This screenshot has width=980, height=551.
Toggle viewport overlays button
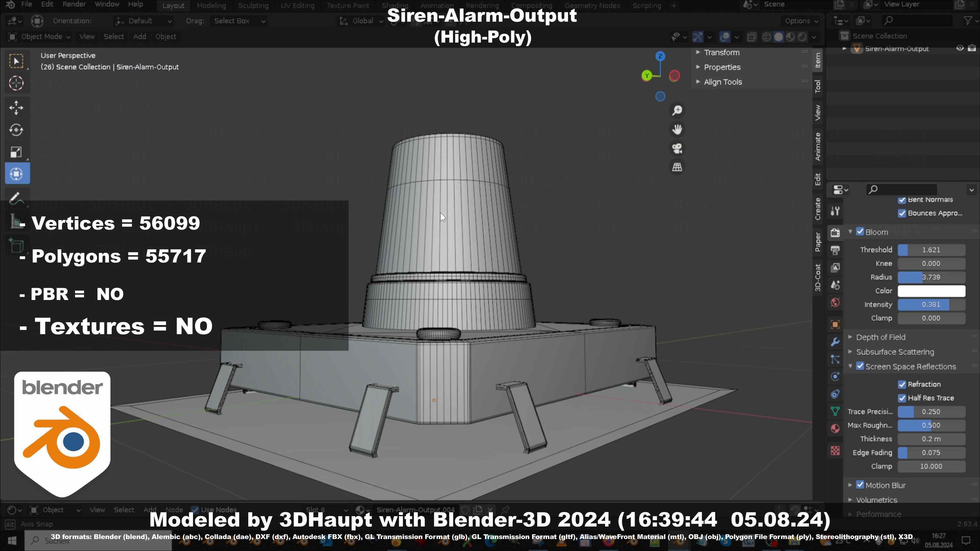click(725, 37)
